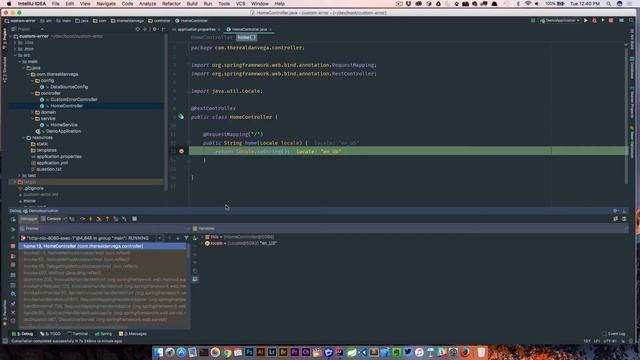640x360 pixels.
Task: Open the thread selector dropdown in Frames
Action: 159,238
